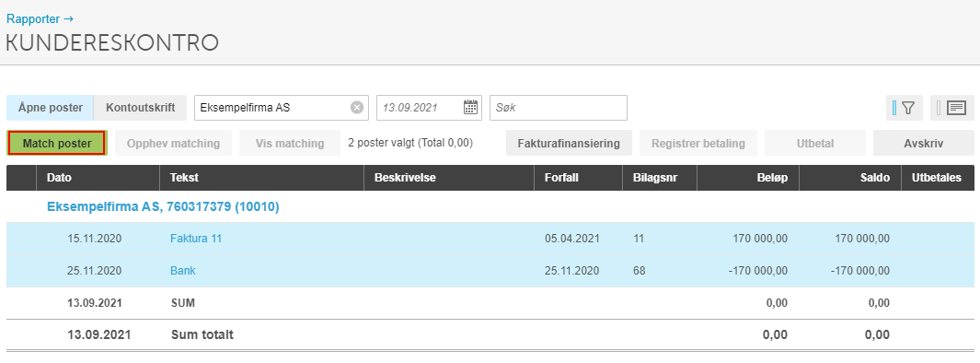Sort by the Tekst column header

click(x=262, y=178)
